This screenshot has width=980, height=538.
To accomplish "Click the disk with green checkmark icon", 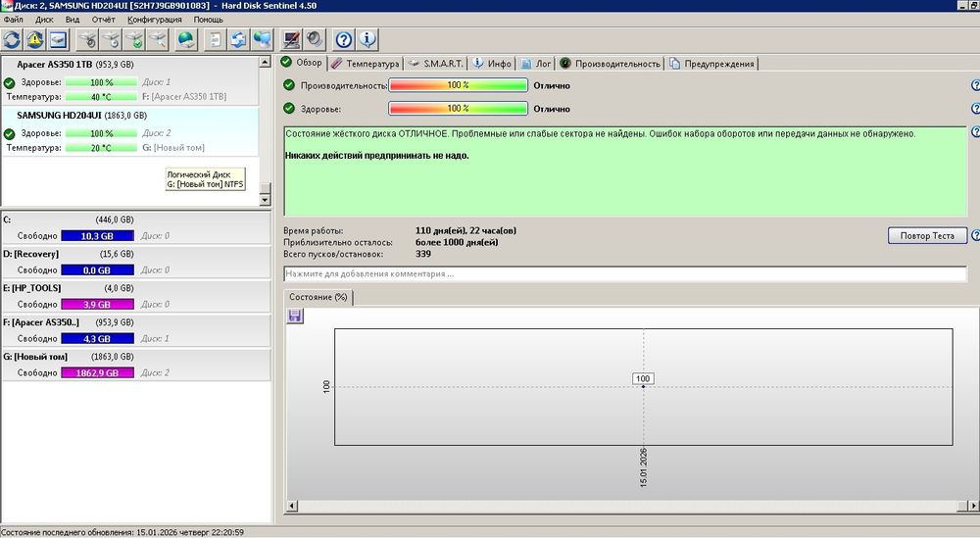I will tap(134, 40).
